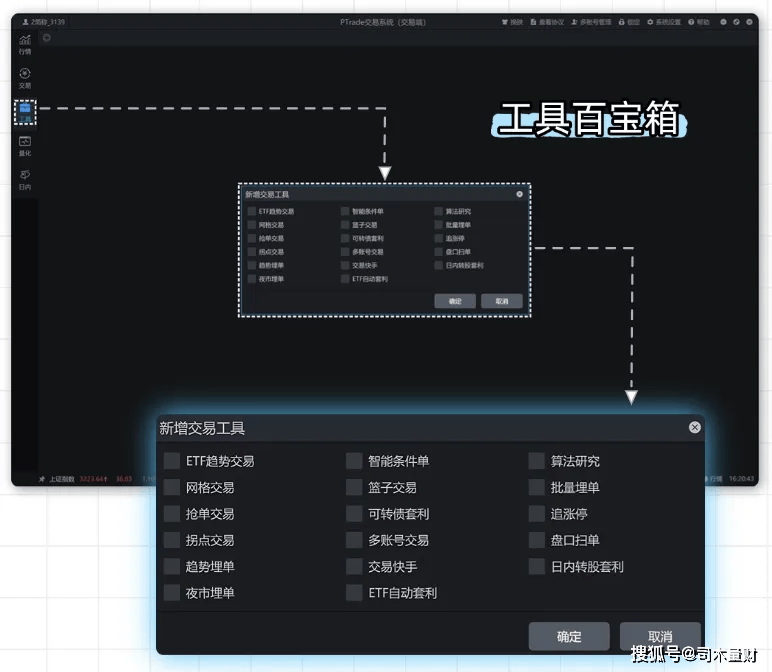Check 日内转股套利 in the small dialog
772x672 pixels.
pos(438,265)
